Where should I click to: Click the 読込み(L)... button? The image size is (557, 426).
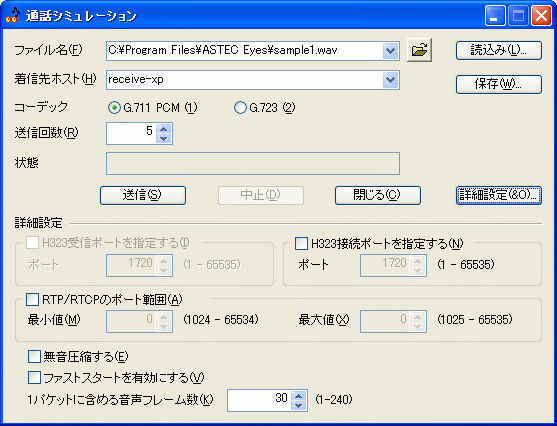pyautogui.click(x=499, y=50)
